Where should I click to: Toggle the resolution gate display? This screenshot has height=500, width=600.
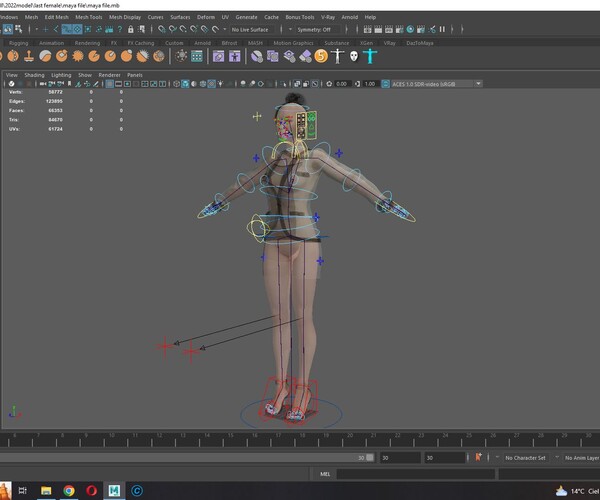127,84
